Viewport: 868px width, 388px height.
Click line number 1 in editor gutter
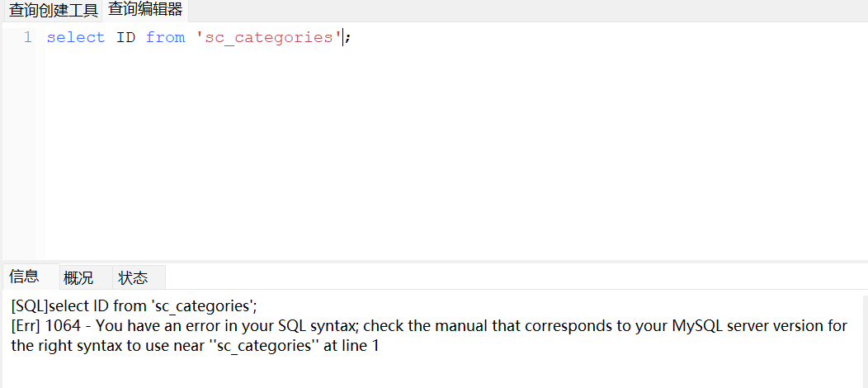pyautogui.click(x=27, y=37)
